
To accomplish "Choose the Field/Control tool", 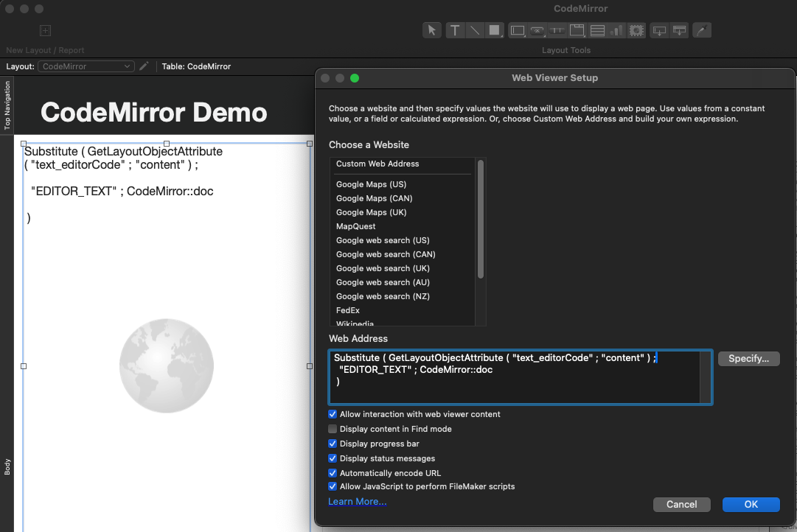I will 518,30.
